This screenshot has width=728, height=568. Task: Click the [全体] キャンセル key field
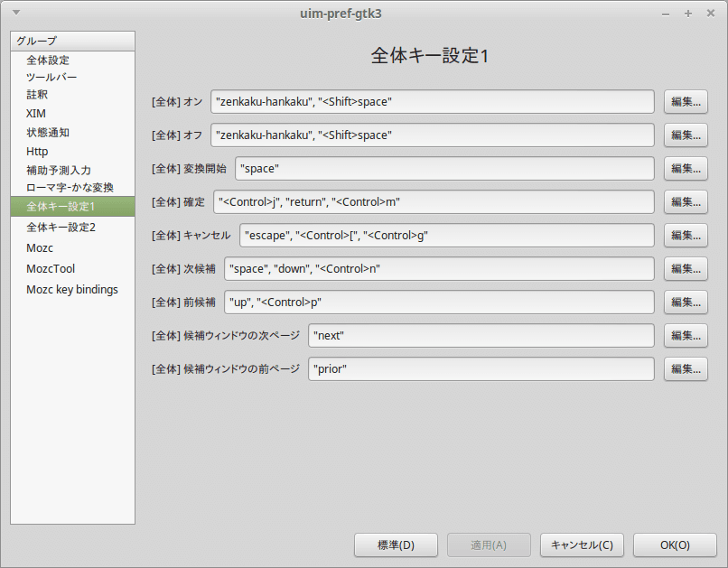pos(446,236)
